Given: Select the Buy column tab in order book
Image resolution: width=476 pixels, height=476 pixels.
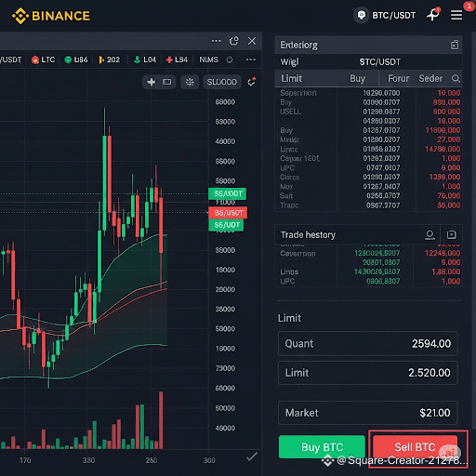Looking at the screenshot, I should click(357, 78).
